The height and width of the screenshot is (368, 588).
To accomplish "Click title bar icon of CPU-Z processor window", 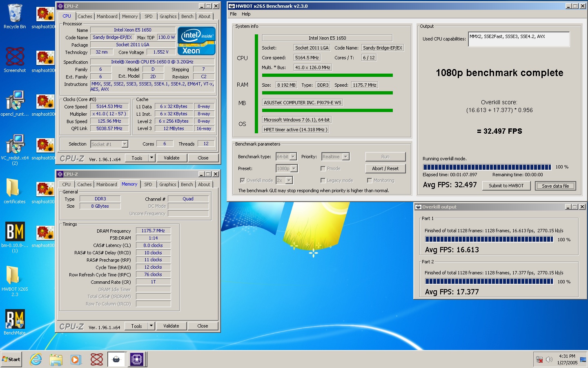I will pyautogui.click(x=60, y=6).
